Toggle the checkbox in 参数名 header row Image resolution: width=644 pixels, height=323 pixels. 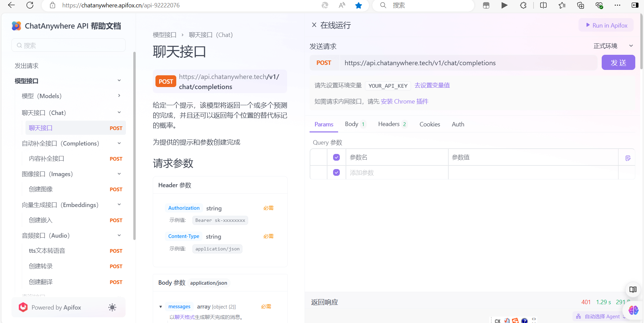click(336, 157)
